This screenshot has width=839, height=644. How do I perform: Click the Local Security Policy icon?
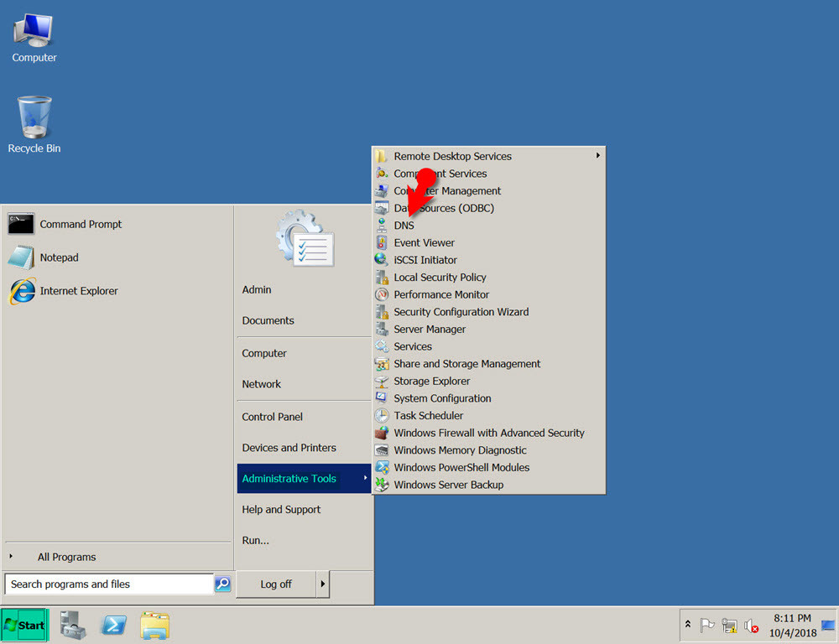click(381, 277)
